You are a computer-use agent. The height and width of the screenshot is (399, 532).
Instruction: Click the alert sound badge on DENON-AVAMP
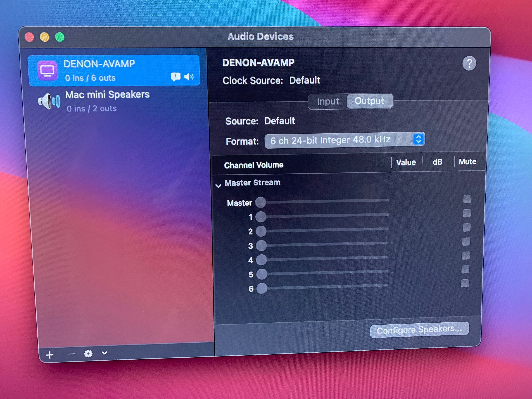pyautogui.click(x=175, y=77)
